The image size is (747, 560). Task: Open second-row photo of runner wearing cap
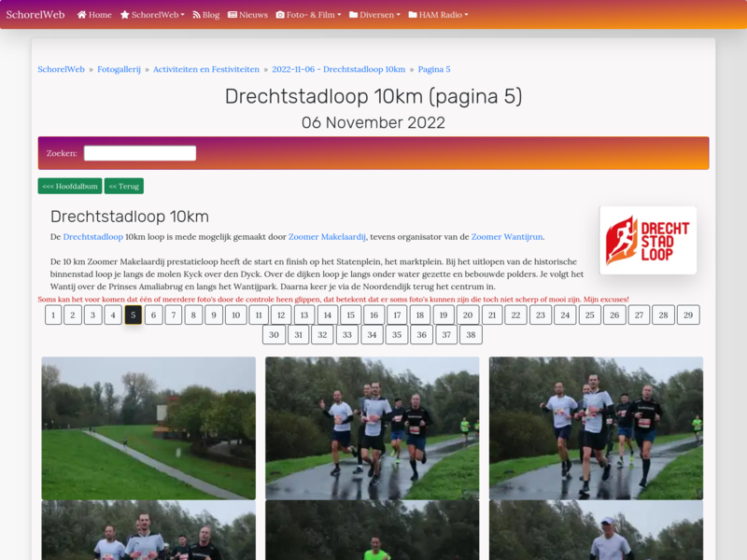point(596,530)
